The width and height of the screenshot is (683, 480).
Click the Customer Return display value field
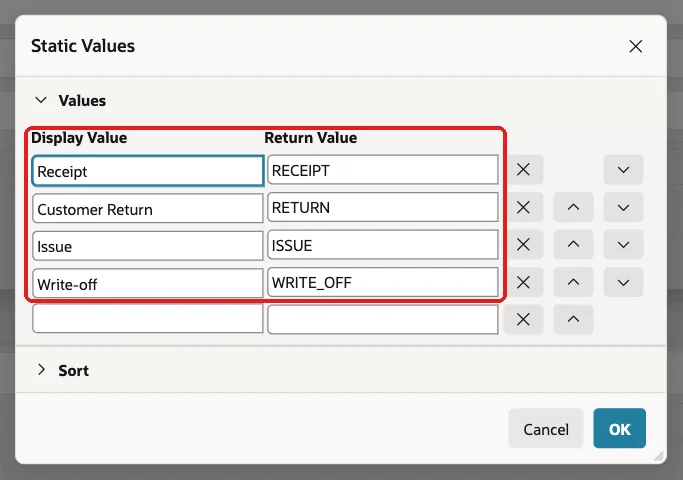tap(148, 209)
